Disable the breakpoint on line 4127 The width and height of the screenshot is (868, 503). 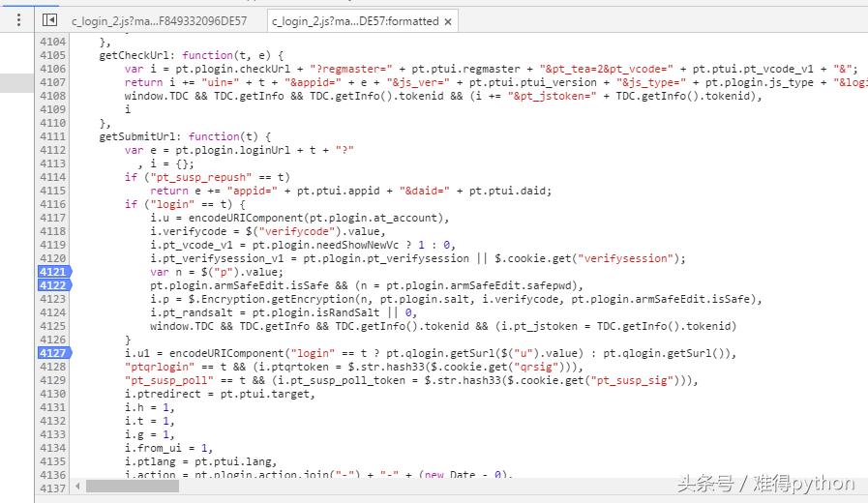click(52, 353)
